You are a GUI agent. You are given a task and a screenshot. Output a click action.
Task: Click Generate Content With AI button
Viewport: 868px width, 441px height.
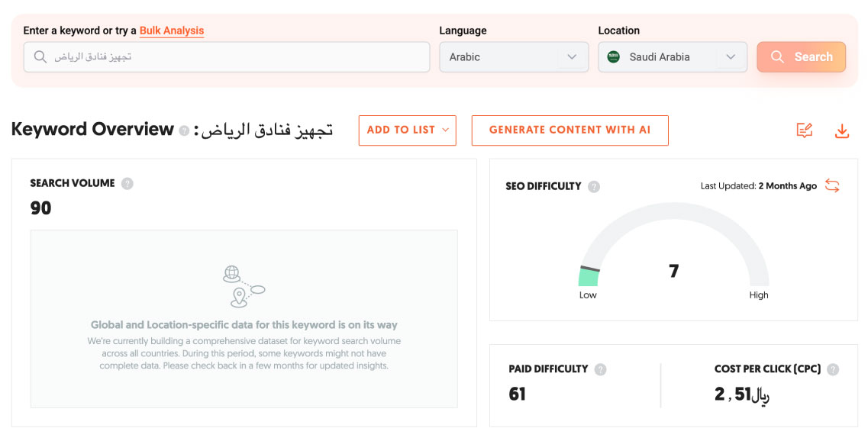click(x=570, y=130)
